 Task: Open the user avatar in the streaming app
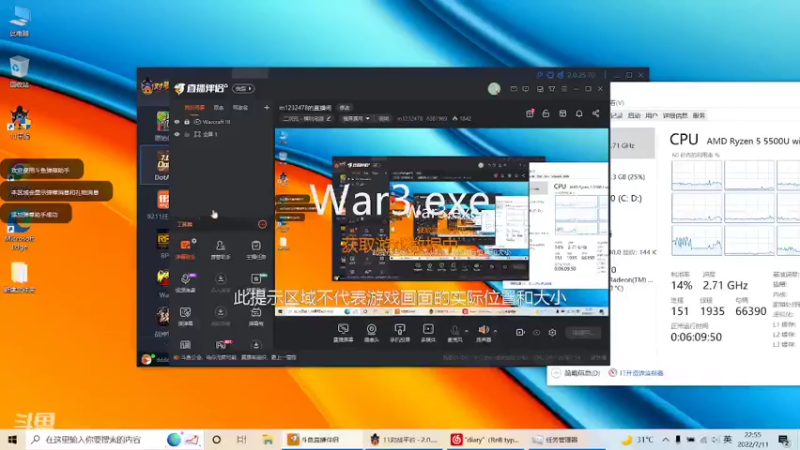pos(494,89)
